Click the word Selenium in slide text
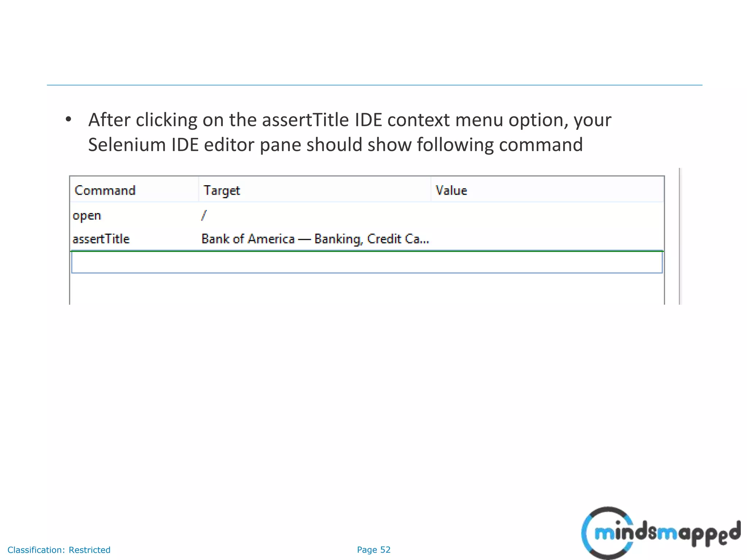The width and height of the screenshot is (747, 560). pyautogui.click(x=127, y=145)
